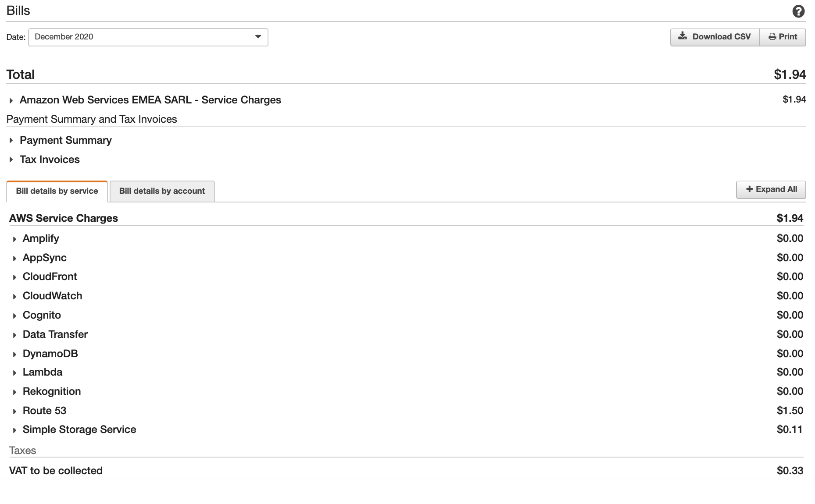This screenshot has width=815, height=504.
Task: Open the help question mark icon
Action: click(798, 11)
